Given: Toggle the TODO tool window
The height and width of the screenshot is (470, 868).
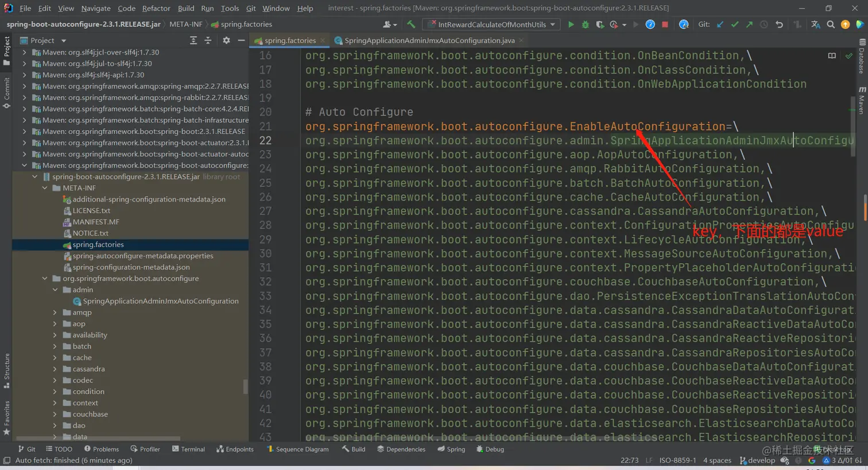Looking at the screenshot, I should (x=59, y=449).
